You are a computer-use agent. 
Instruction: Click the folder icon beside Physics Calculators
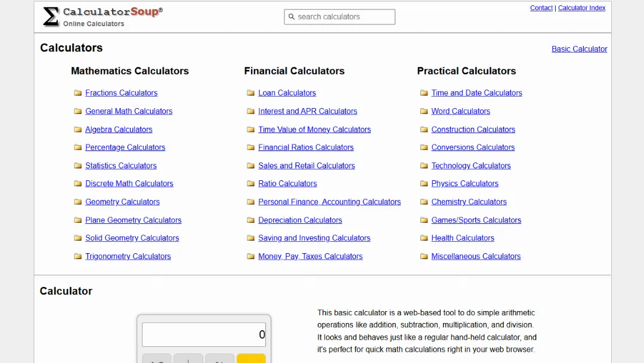tap(423, 183)
